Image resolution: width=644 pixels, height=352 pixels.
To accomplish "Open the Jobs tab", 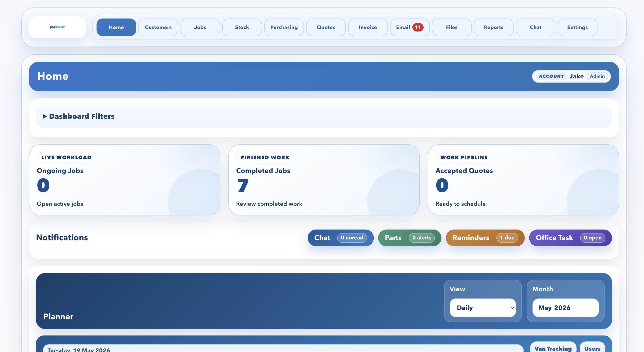I will [200, 27].
